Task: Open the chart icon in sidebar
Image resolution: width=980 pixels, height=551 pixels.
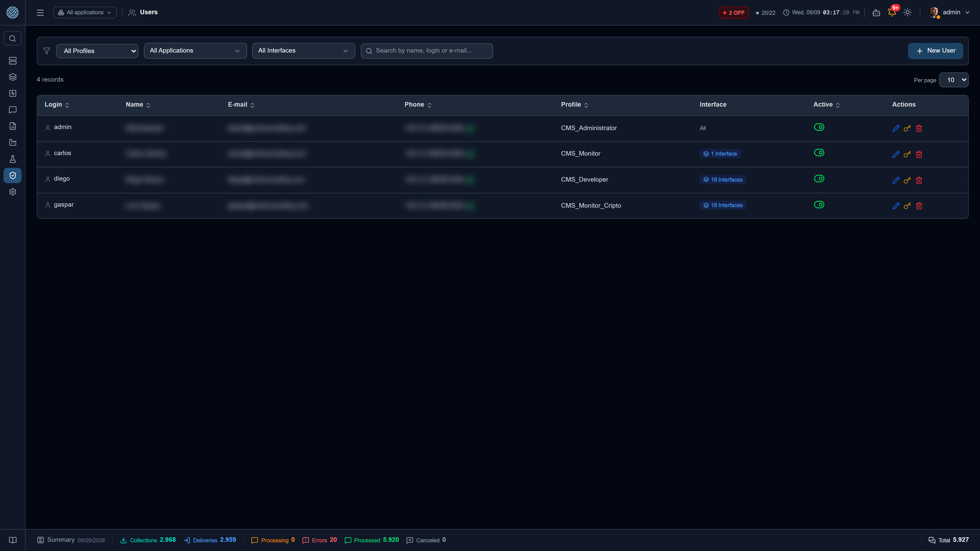Action: click(13, 143)
